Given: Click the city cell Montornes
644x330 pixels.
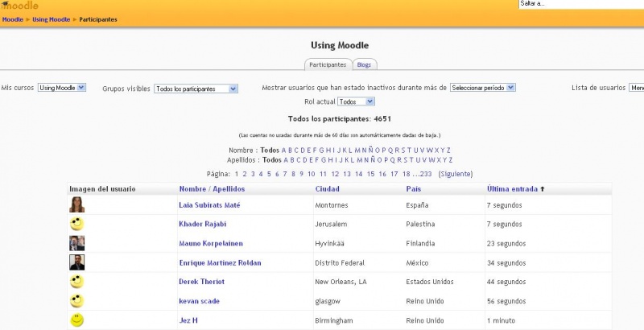Looking at the screenshot, I should point(332,204).
